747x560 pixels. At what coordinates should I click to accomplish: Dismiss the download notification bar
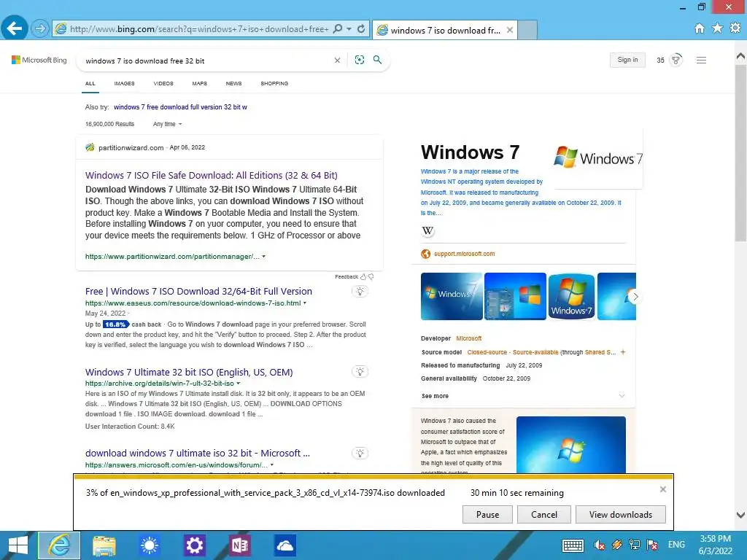[x=662, y=489]
